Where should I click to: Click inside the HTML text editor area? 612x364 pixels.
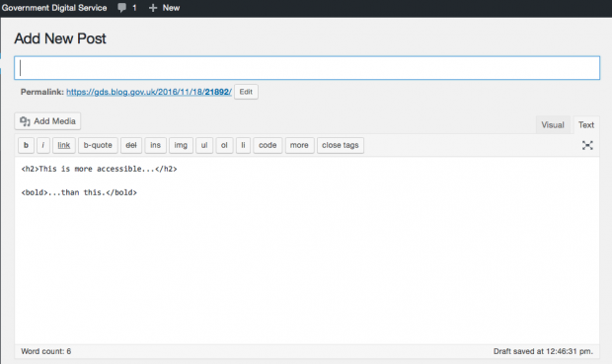[x=307, y=251]
